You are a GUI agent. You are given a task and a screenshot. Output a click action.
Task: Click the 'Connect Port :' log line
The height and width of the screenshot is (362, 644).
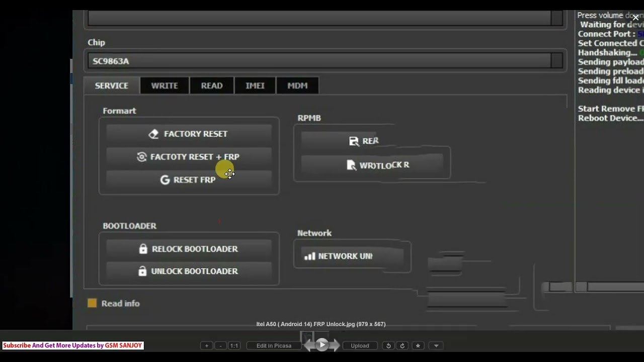coord(610,34)
